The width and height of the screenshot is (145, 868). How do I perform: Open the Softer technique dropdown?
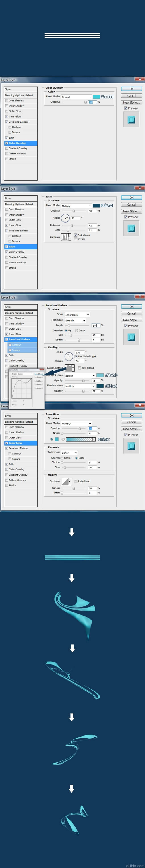(69, 453)
